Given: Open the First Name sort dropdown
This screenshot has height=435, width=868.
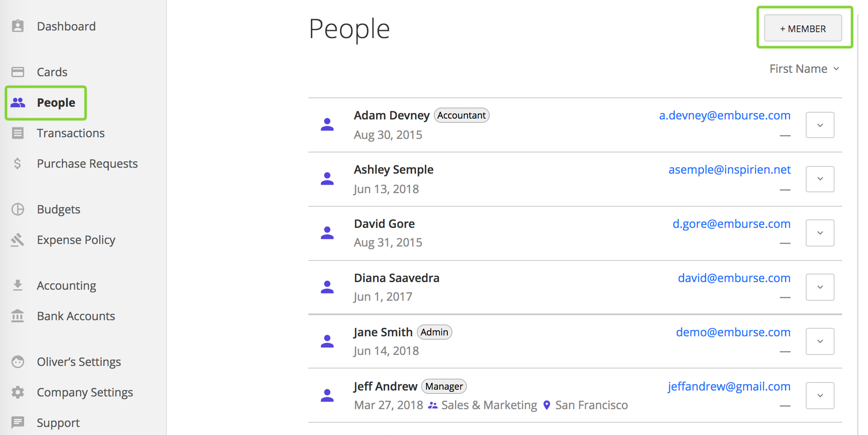Looking at the screenshot, I should point(804,69).
